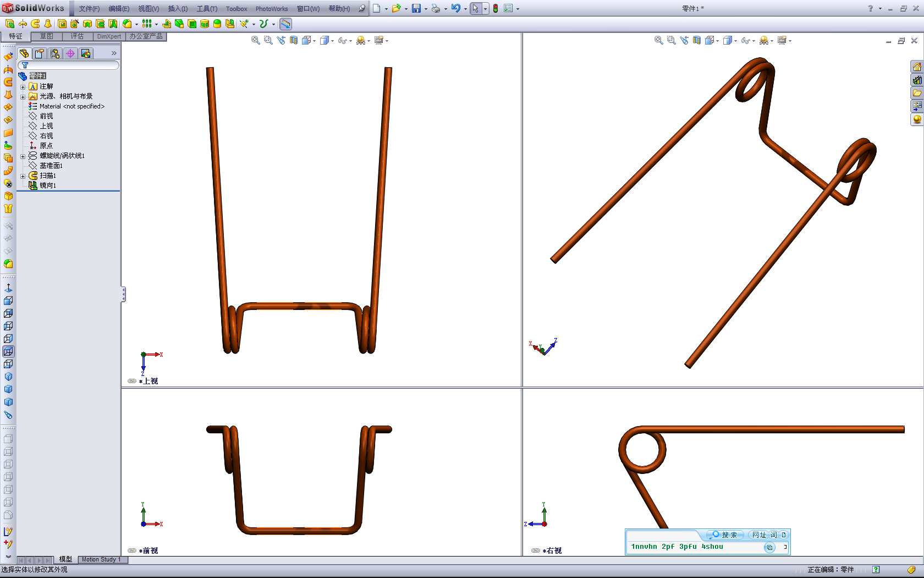The image size is (924, 578).
Task: Open Appearances ball icon in task pane
Action: click(x=917, y=119)
